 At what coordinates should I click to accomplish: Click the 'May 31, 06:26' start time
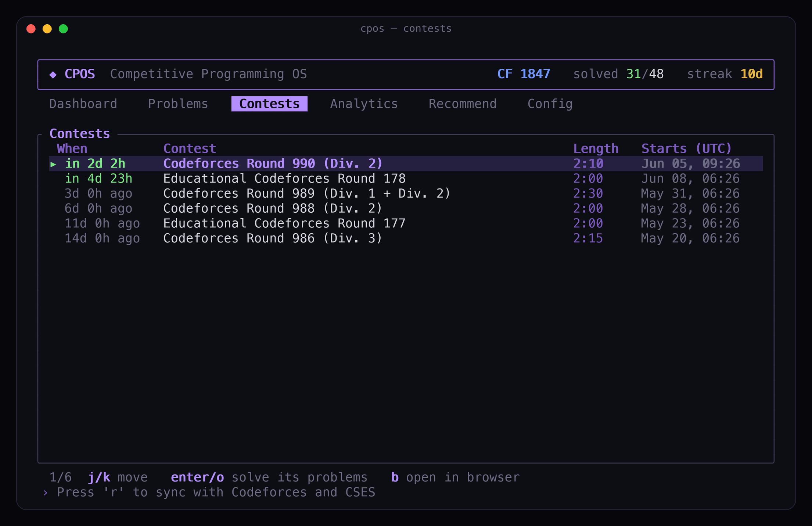[690, 194]
